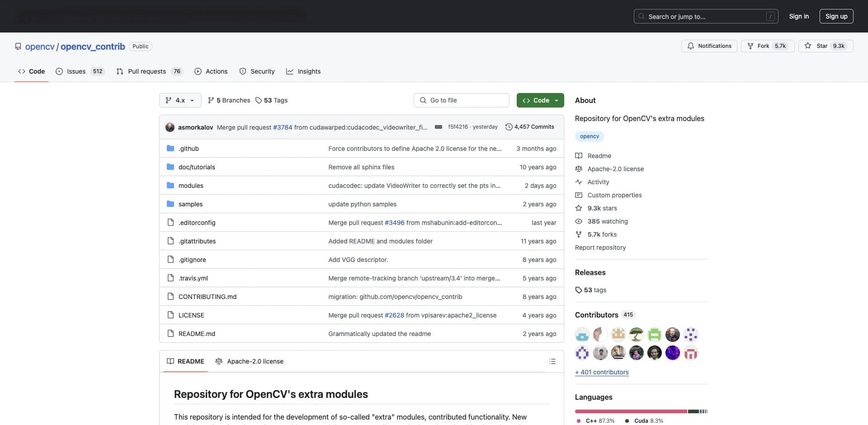This screenshot has height=425, width=868.
Task: Open the LICENSE file
Action: point(191,315)
